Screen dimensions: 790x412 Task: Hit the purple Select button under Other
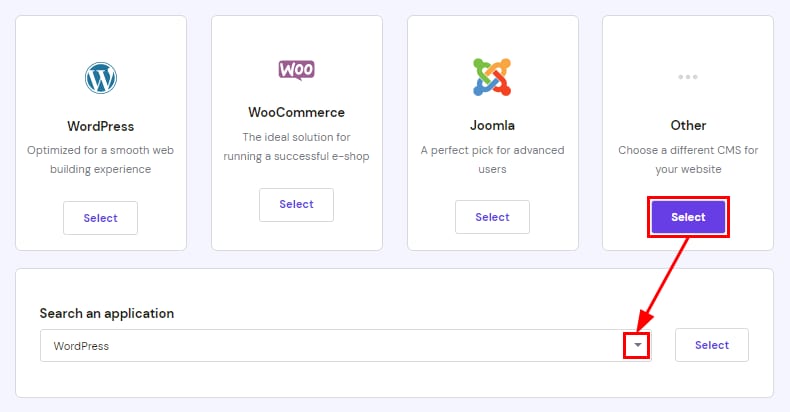click(x=688, y=217)
